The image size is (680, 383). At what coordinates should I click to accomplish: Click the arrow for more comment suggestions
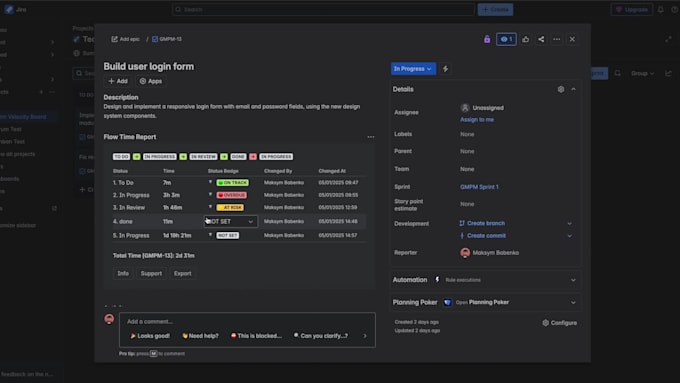365,336
